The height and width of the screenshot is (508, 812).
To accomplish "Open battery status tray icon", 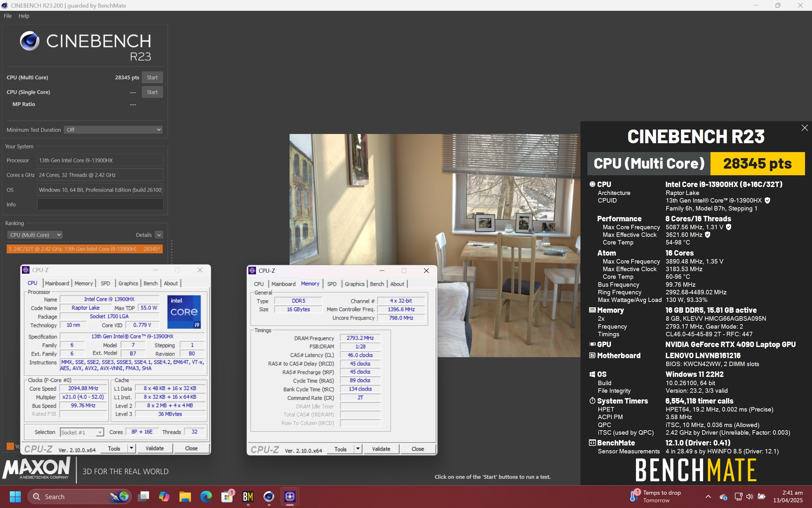I will 762,497.
